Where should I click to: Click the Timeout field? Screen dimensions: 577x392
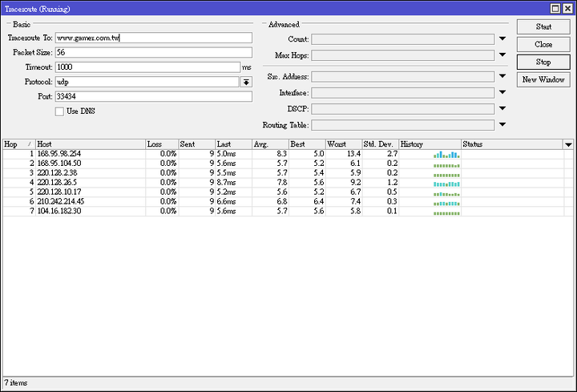point(148,67)
